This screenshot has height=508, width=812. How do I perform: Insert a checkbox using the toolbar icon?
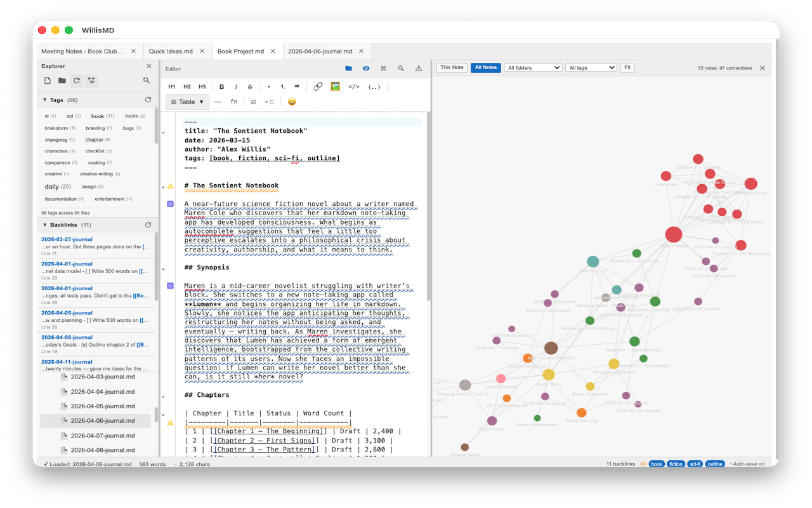(x=253, y=102)
